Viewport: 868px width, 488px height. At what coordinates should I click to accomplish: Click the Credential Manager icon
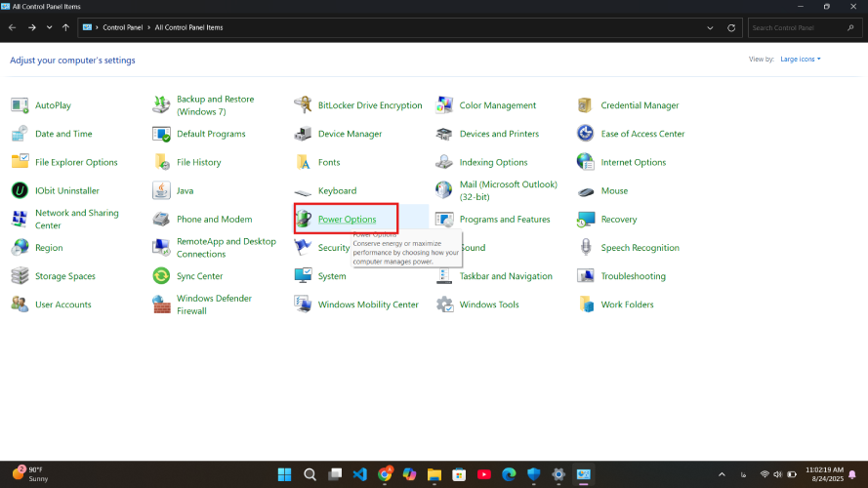[x=586, y=105]
